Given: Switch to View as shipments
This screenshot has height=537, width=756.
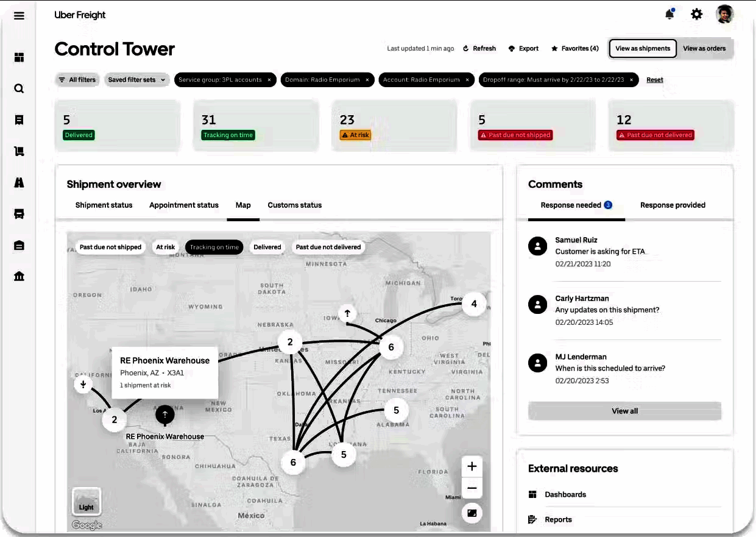Looking at the screenshot, I should pyautogui.click(x=643, y=49).
